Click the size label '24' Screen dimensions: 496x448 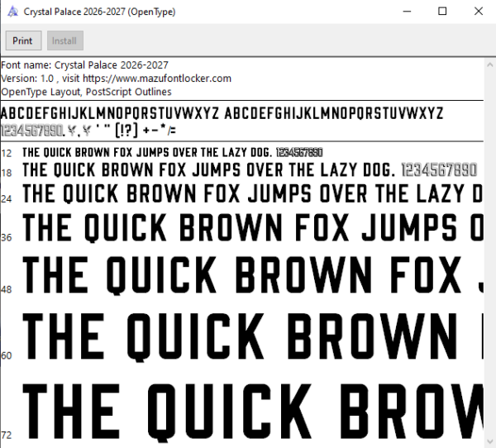click(x=7, y=198)
